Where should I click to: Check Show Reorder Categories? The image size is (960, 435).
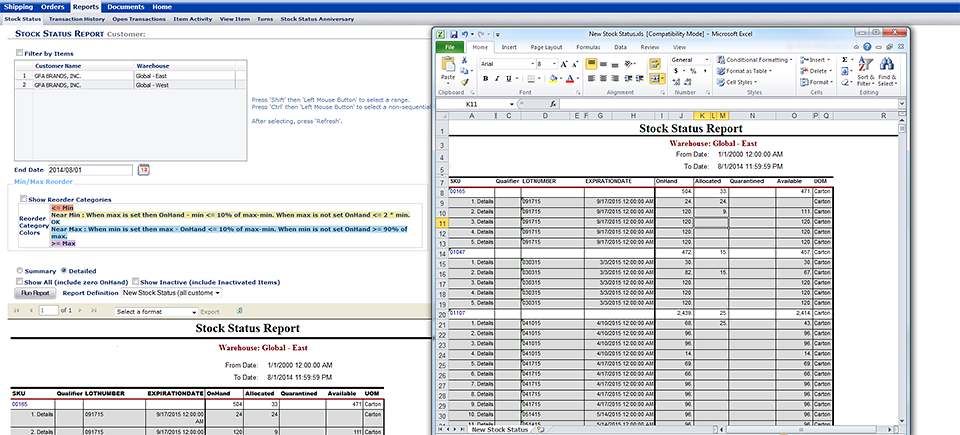click(x=25, y=199)
